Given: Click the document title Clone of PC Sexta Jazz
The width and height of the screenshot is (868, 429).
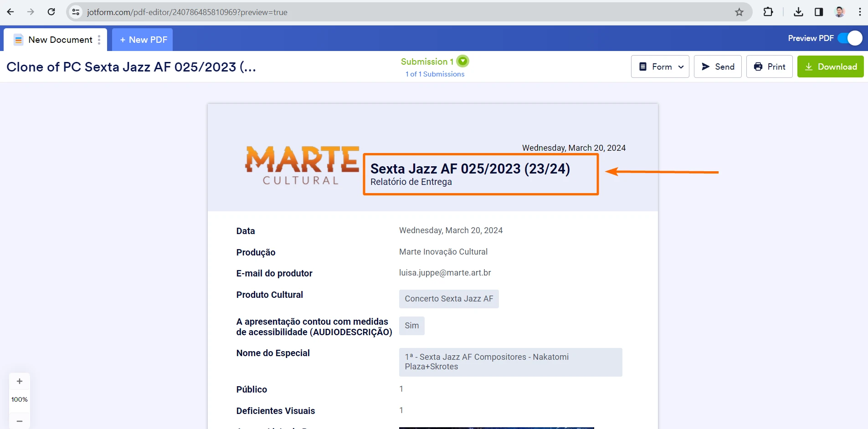Looking at the screenshot, I should click(x=132, y=66).
